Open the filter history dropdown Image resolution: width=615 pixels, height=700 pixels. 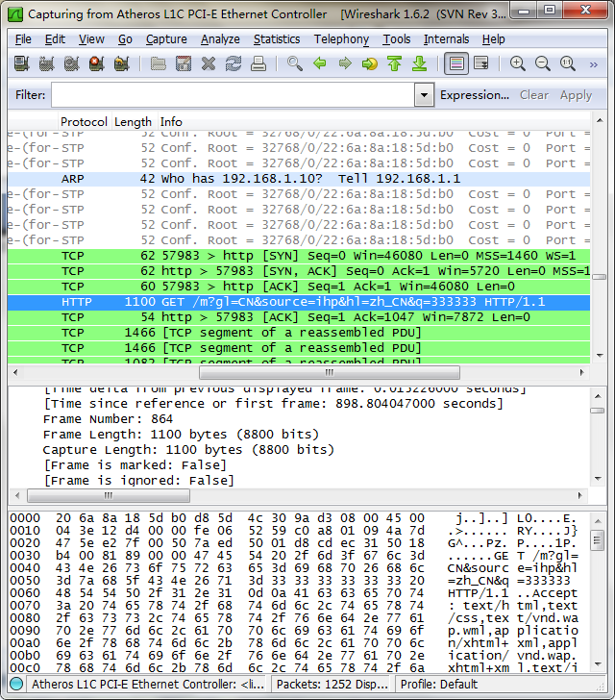pos(424,94)
